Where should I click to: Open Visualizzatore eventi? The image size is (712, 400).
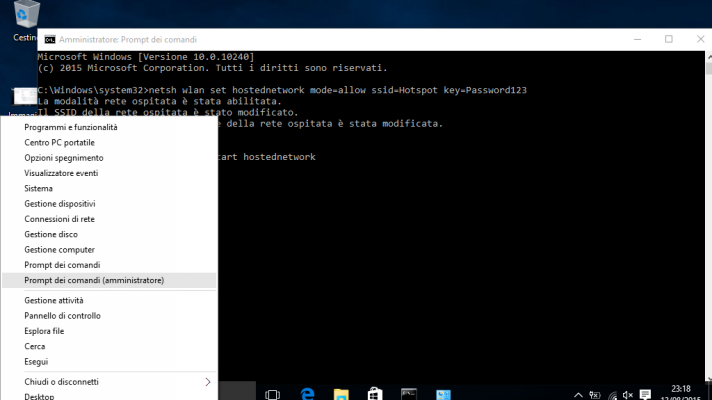[109, 173]
